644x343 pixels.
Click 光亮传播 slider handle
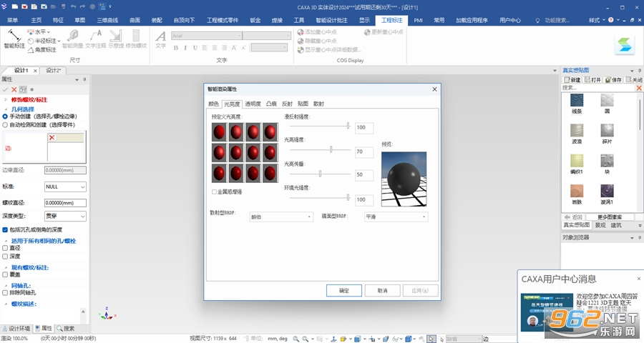(x=320, y=174)
